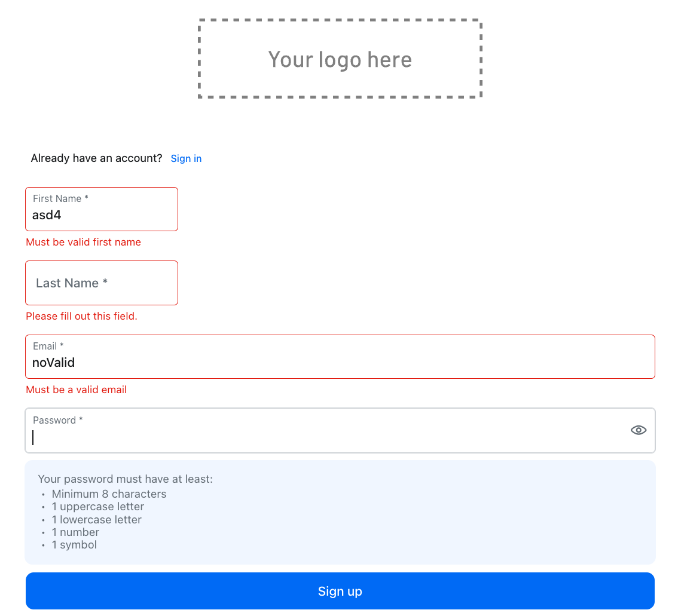This screenshot has width=678, height=616.
Task: Click the Sign in link
Action: pos(186,158)
